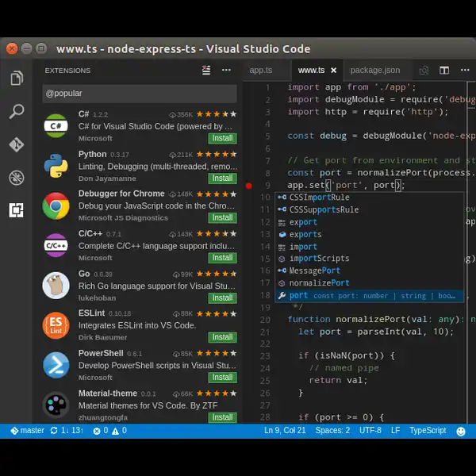Open the Search view magnifier icon
Image resolution: width=476 pixels, height=476 pixels.
pyautogui.click(x=17, y=111)
